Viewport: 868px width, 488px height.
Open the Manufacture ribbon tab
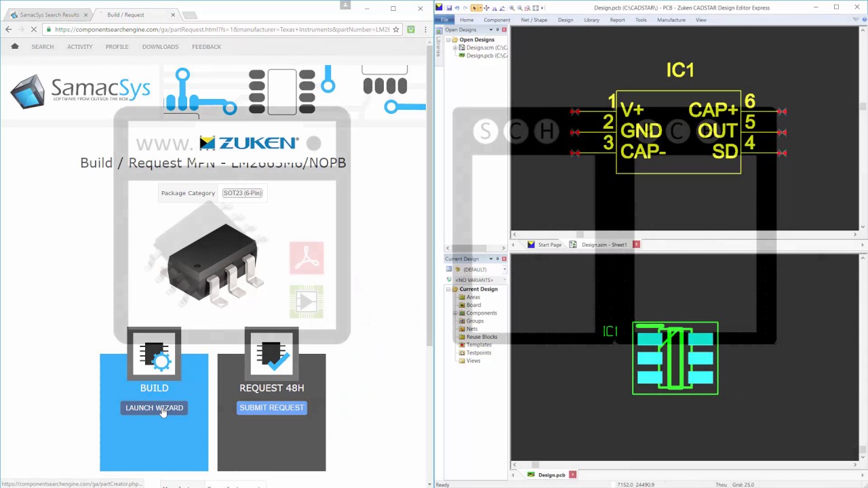coord(671,20)
